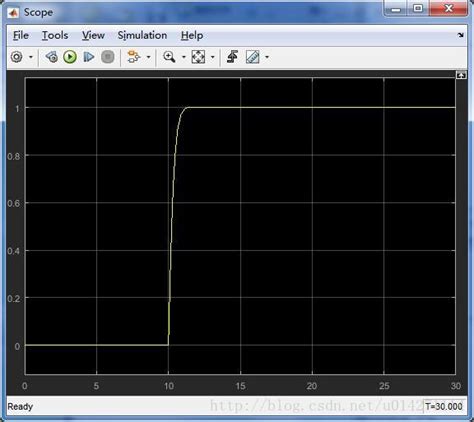Expand the scale axes dropdown arrow
This screenshot has height=422, width=474.
coord(212,57)
